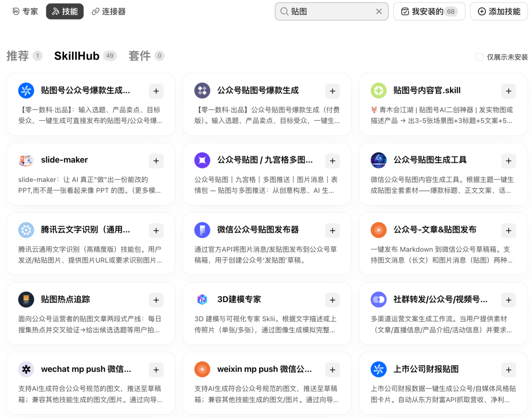Switch to the 推荐 category tab

tap(25, 56)
